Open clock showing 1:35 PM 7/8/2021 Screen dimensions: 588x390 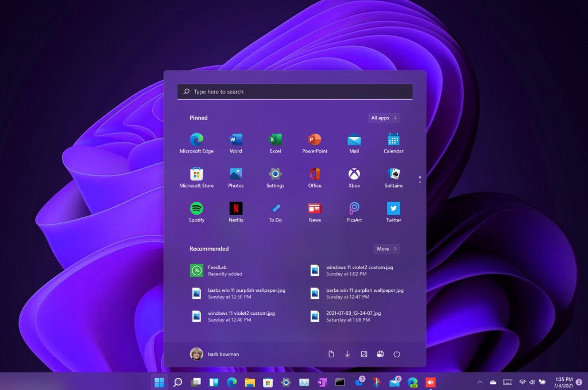[x=563, y=382]
